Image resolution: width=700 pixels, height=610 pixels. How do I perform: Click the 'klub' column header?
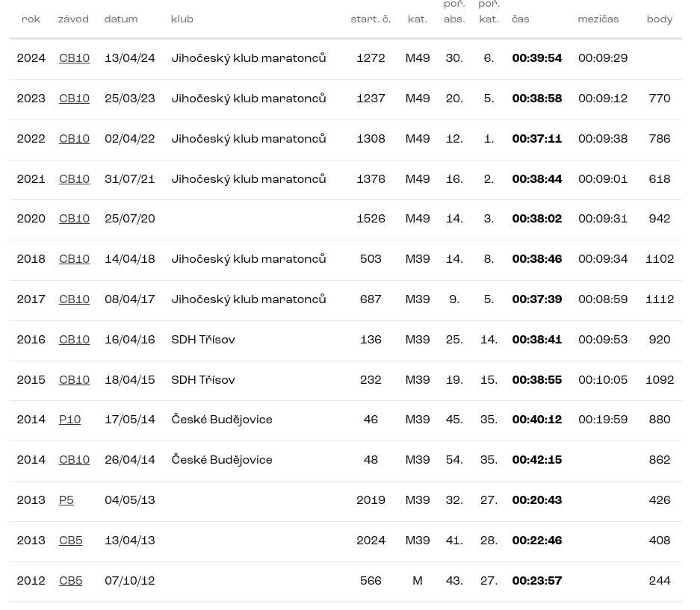182,20
